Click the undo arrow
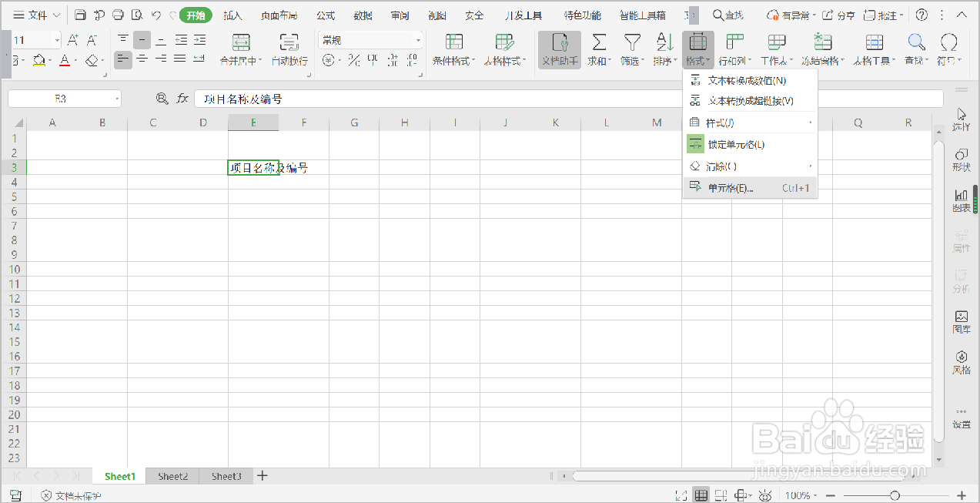980x503 pixels. [156, 15]
